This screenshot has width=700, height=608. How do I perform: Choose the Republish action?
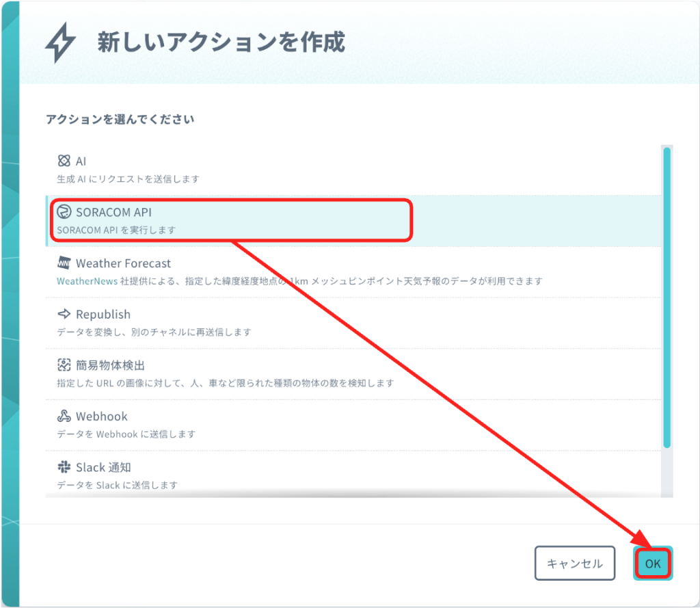(x=353, y=323)
